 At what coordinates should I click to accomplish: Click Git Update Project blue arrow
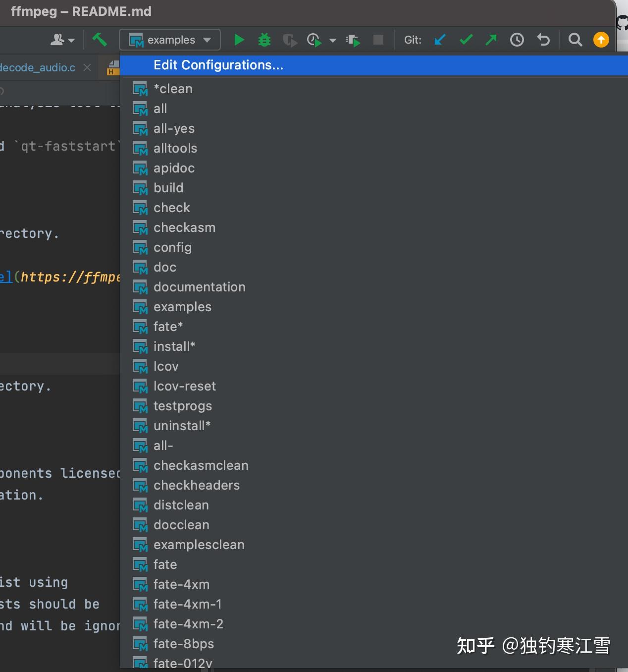[440, 40]
